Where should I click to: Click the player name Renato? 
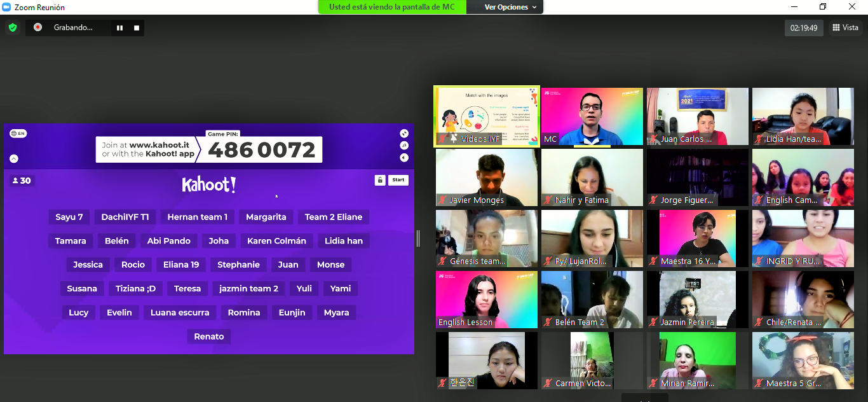tap(209, 336)
